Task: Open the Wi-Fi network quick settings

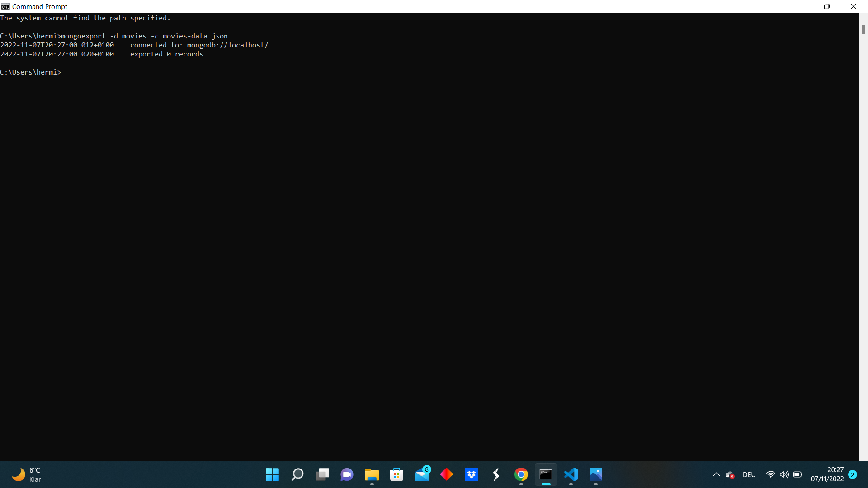Action: (x=771, y=474)
